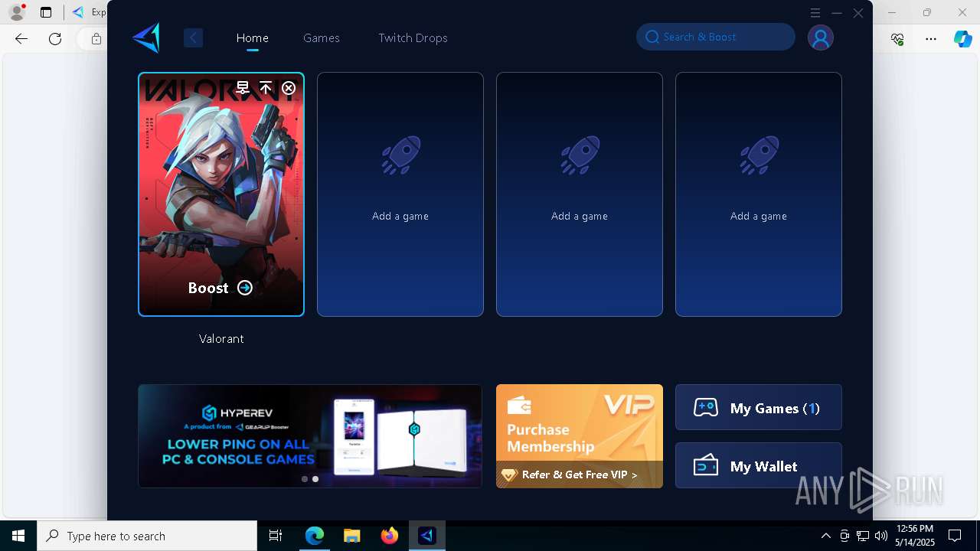This screenshot has width=980, height=551.
Task: Open Purchase Membership VIP card
Action: click(580, 423)
